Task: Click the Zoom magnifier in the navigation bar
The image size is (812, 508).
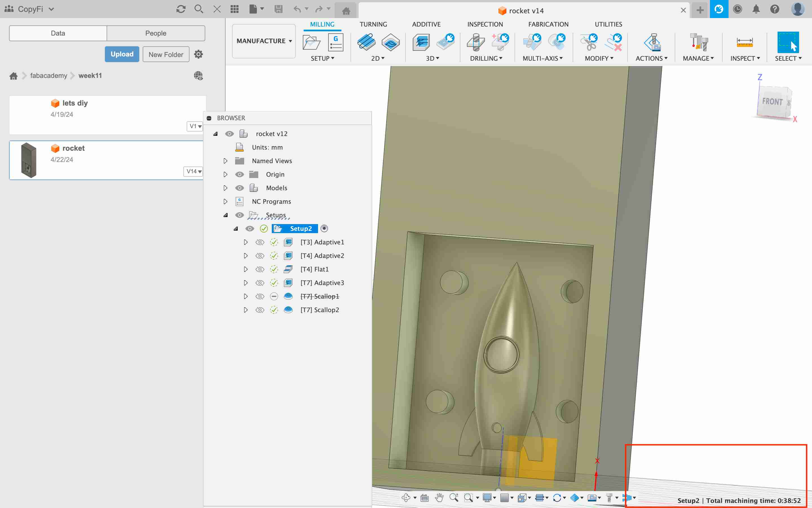Action: (x=454, y=498)
